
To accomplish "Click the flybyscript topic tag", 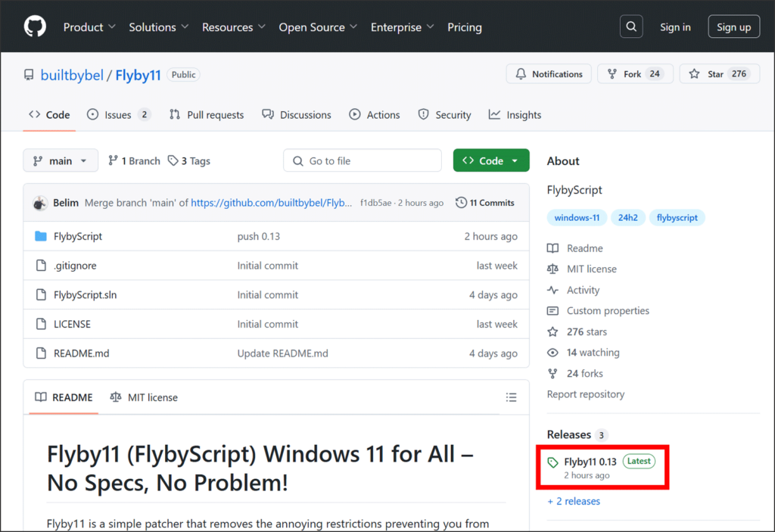I will [x=677, y=217].
